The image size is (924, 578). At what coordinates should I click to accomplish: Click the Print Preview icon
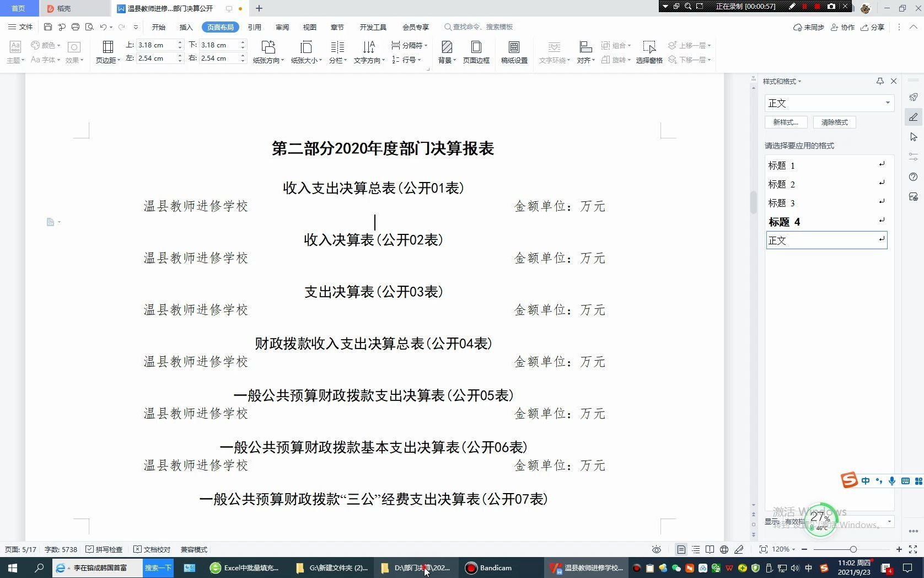(x=89, y=26)
